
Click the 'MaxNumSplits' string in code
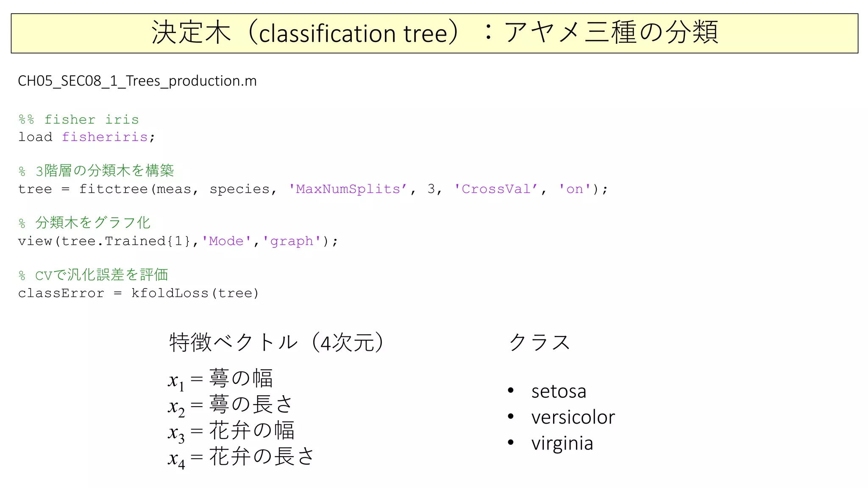tap(348, 189)
